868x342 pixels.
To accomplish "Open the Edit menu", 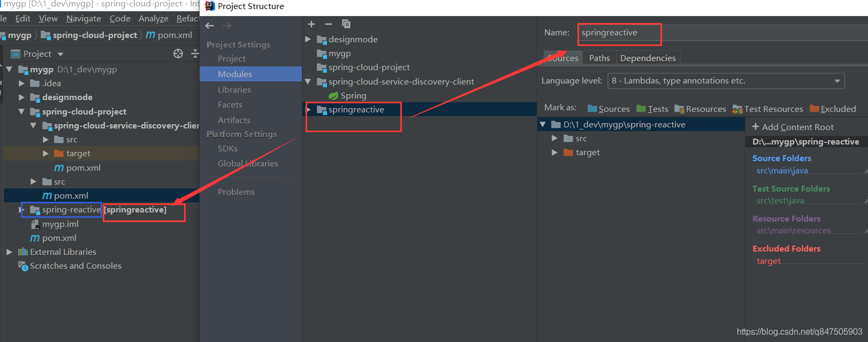I will click(x=23, y=19).
